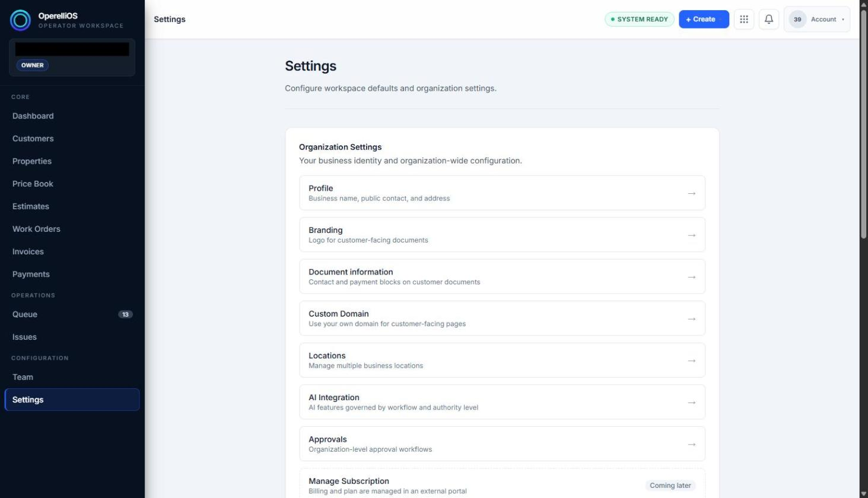Screen dimensions: 868x498
Task: Go to Invoices page
Action: 72,251
